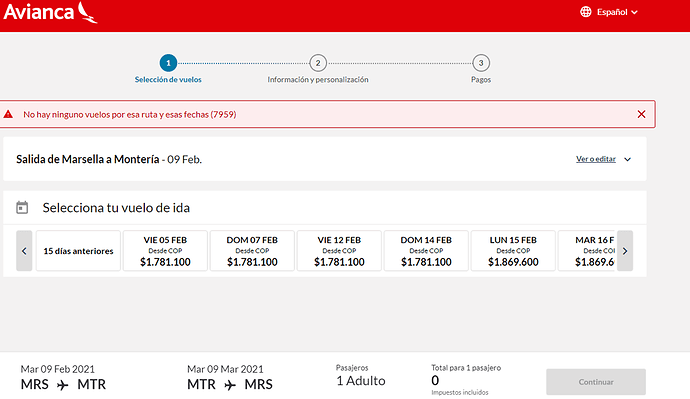This screenshot has height=399, width=690.
Task: Show previous dates with left arrow
Action: click(x=24, y=251)
